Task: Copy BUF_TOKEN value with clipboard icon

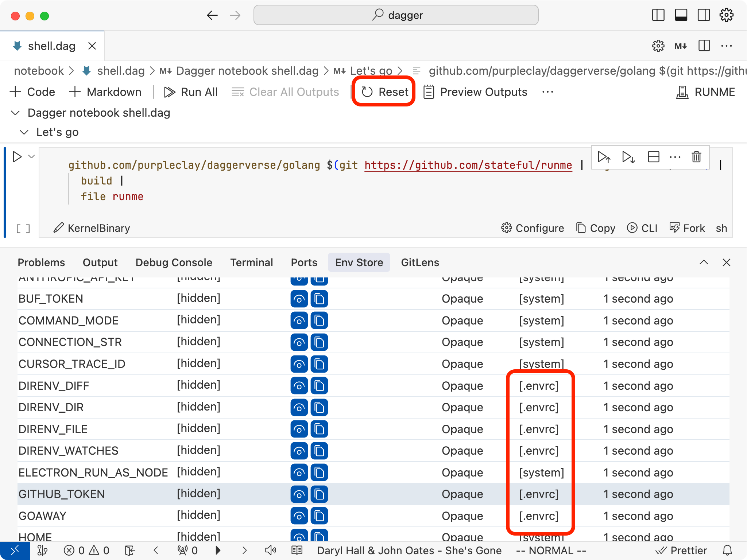Action: click(319, 299)
